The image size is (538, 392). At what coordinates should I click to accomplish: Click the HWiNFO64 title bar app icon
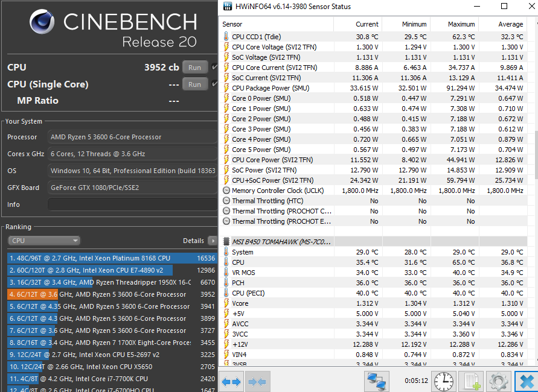click(x=227, y=7)
